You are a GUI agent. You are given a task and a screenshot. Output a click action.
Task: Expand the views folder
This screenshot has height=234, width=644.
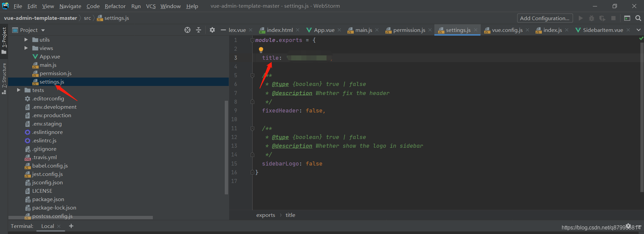point(26,48)
